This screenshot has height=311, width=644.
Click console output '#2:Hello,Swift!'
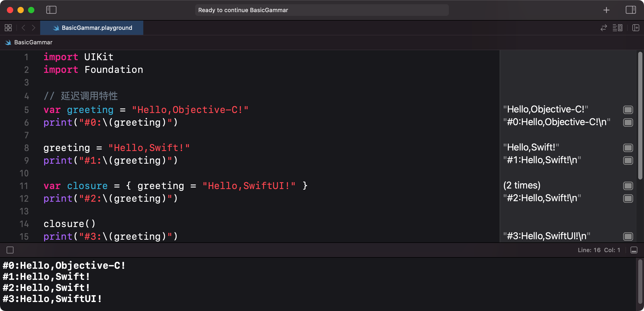(47, 288)
